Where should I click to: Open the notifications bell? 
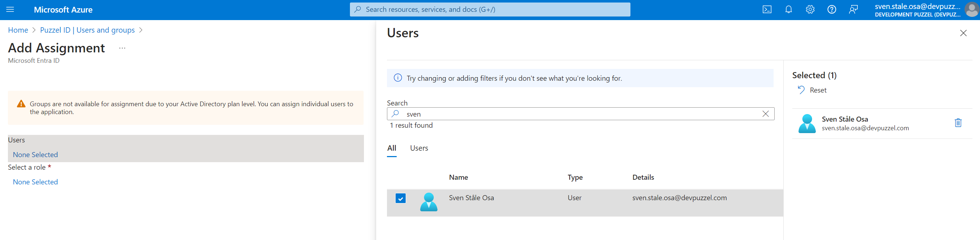point(788,9)
